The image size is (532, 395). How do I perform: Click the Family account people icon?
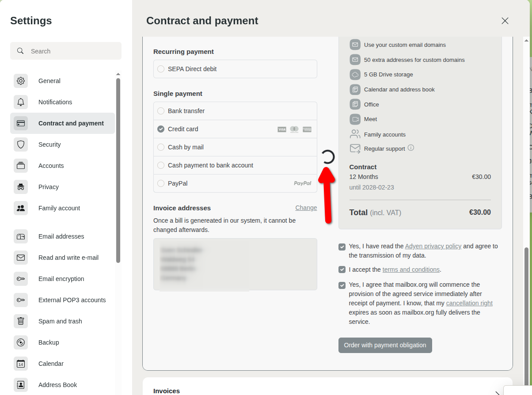pyautogui.click(x=21, y=208)
